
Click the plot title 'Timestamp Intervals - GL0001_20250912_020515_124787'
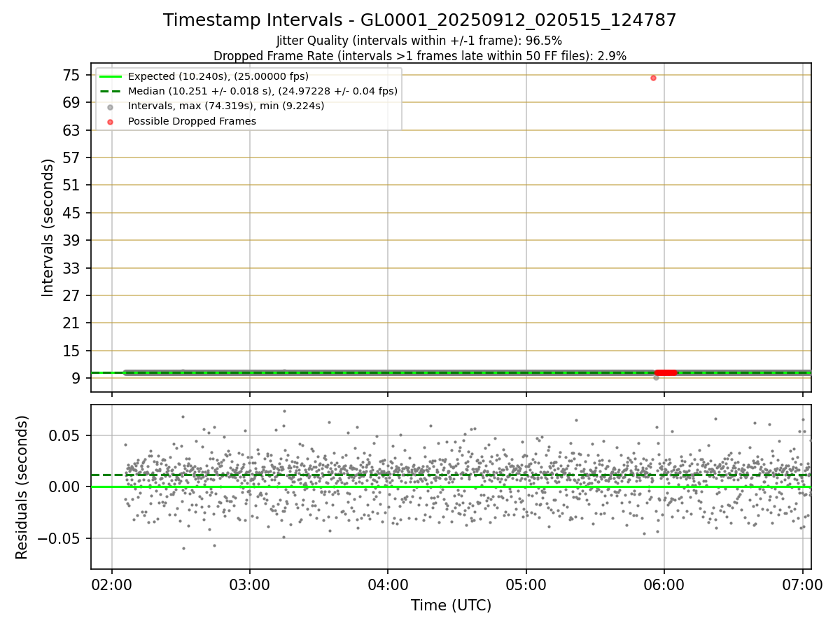[420, 20]
